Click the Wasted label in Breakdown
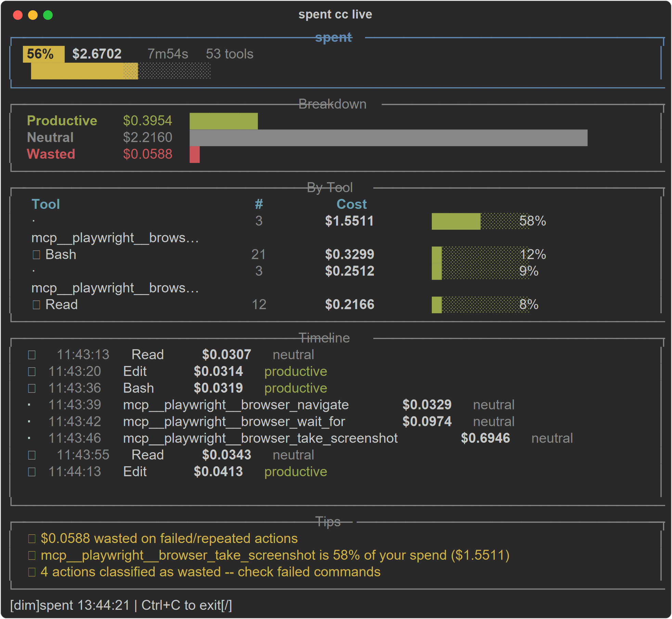672x619 pixels. tap(51, 154)
